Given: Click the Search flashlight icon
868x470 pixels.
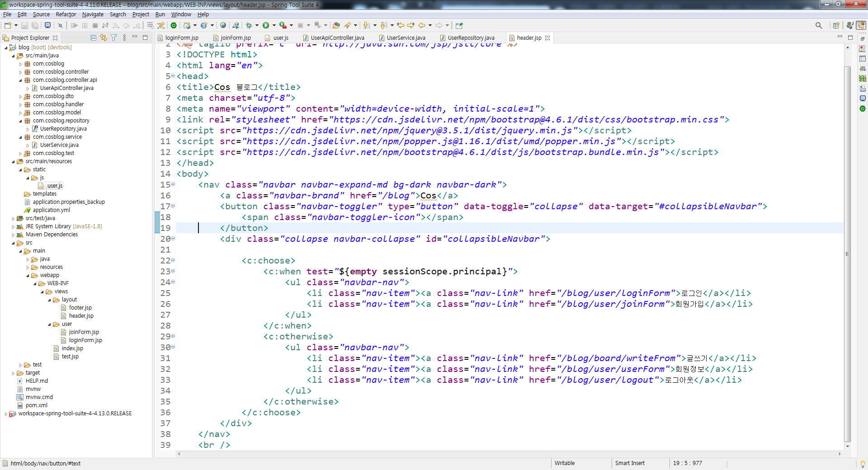Looking at the screenshot, I should 347,25.
